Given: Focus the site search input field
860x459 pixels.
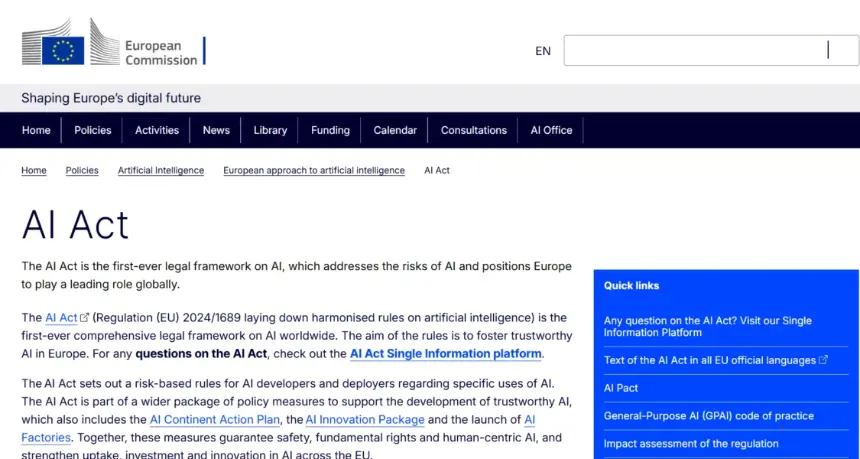Looking at the screenshot, I should pyautogui.click(x=711, y=50).
